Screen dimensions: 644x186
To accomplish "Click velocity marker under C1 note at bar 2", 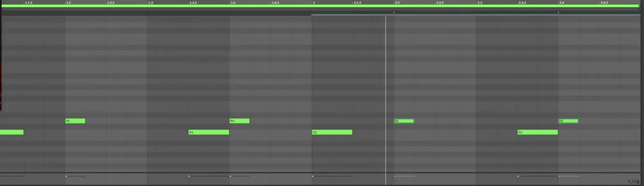I will 312,176.
